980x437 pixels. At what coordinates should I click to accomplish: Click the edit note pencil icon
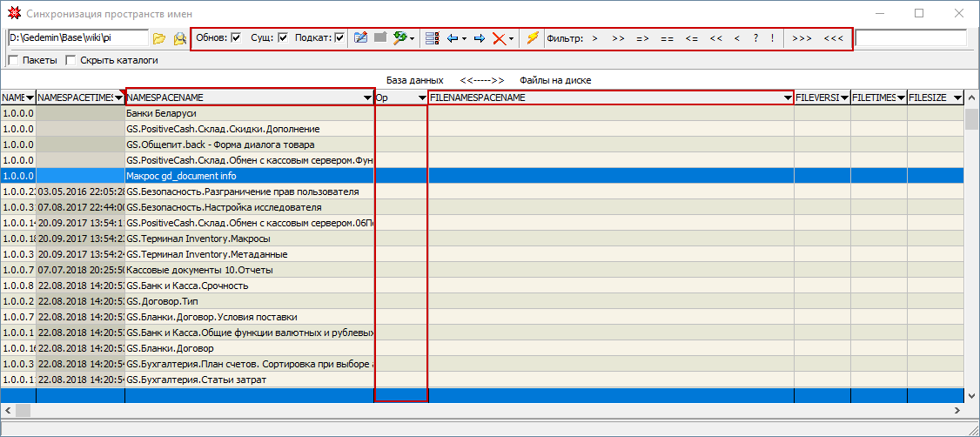360,38
